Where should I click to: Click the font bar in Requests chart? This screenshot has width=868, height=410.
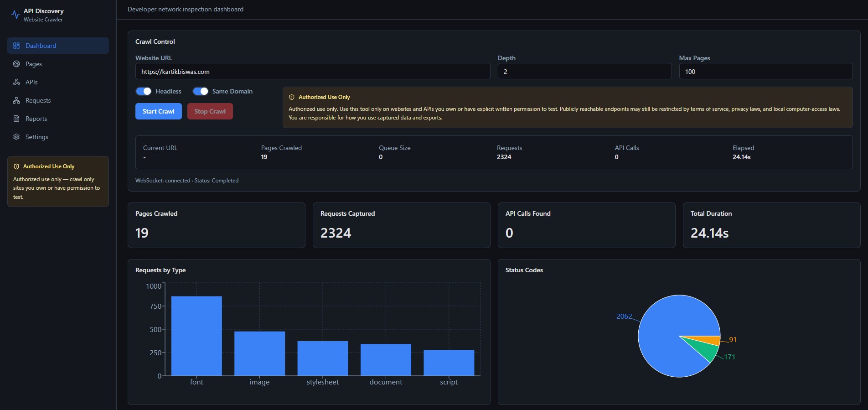196,336
